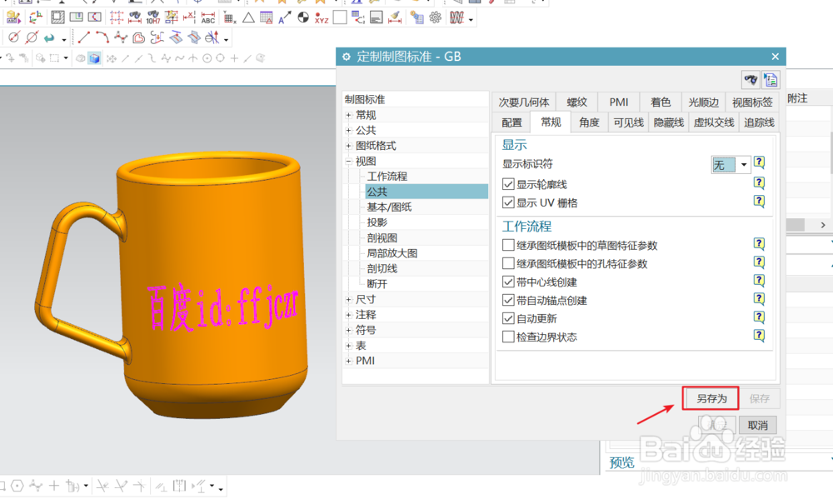Uncheck 显示轮廓线 checkbox
The image size is (833, 504).
pos(508,184)
